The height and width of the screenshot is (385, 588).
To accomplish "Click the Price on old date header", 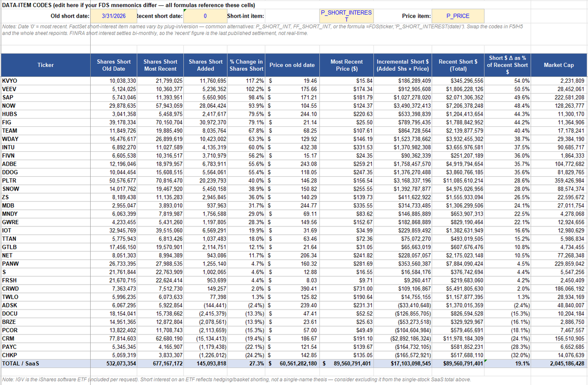I will pos(292,65).
